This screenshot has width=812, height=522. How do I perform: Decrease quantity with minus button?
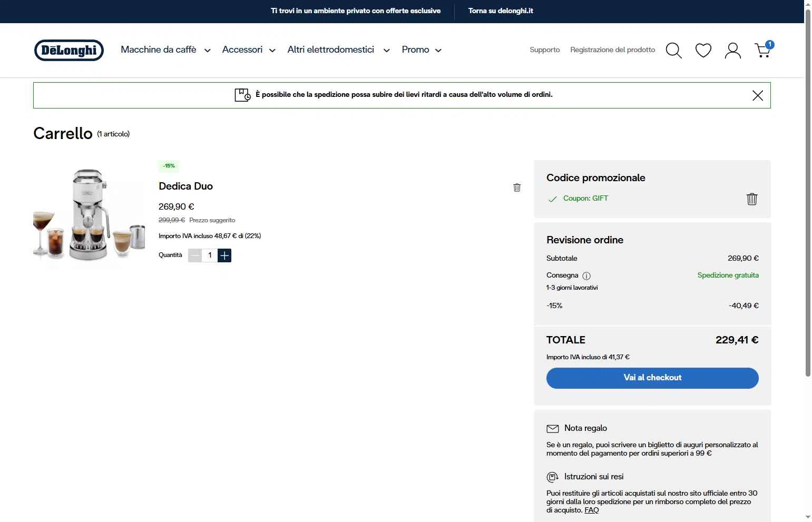coord(195,255)
